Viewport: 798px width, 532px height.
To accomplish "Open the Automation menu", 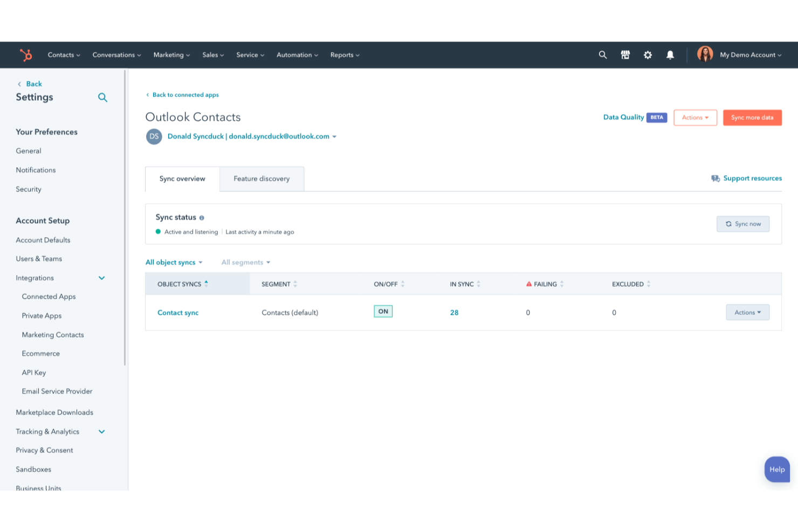I will coord(297,55).
